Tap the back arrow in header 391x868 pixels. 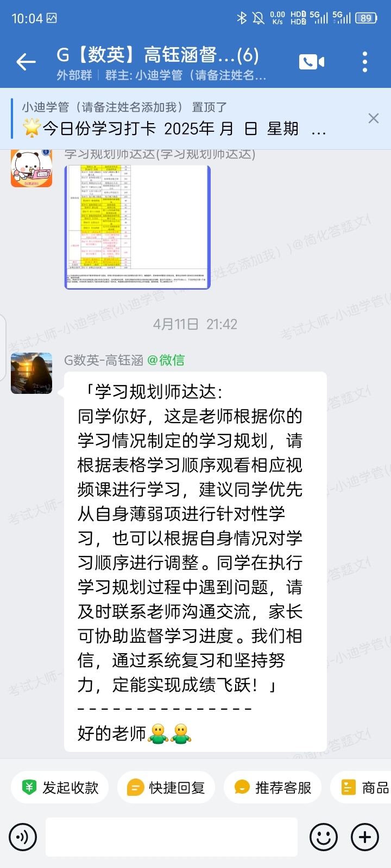coord(26,62)
